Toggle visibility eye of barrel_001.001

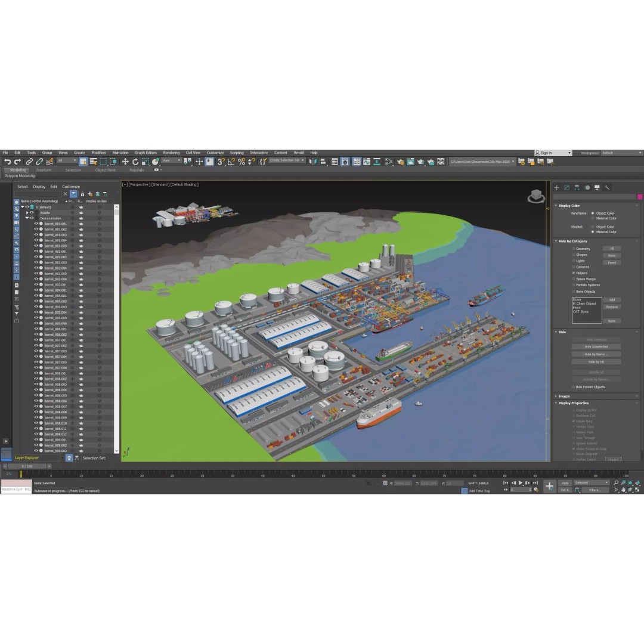[36, 224]
